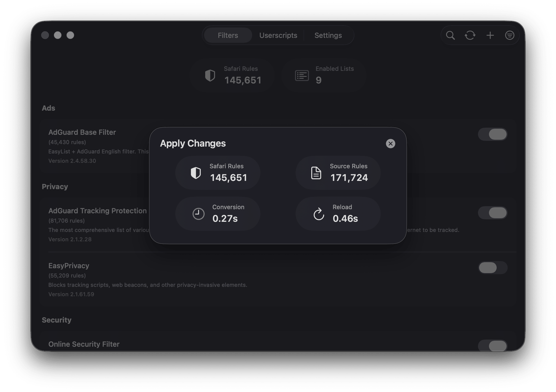Click the AdGuard Tracking Protection name

98,211
